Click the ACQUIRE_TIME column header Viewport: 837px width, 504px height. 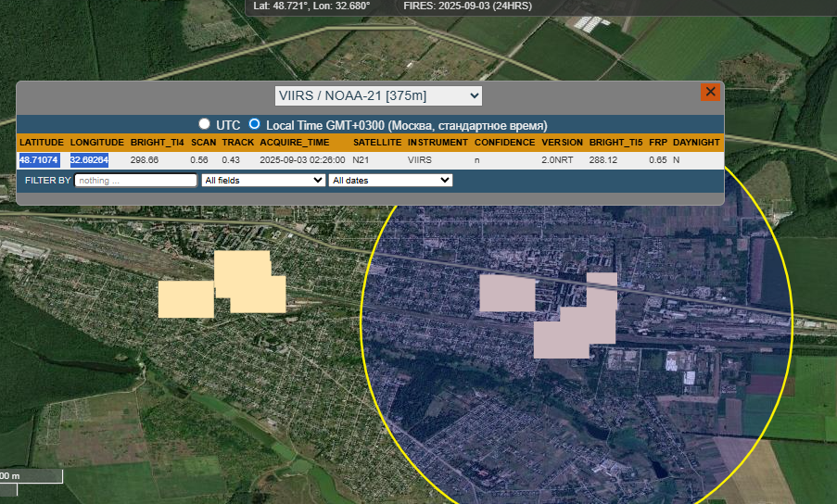pyautogui.click(x=295, y=143)
